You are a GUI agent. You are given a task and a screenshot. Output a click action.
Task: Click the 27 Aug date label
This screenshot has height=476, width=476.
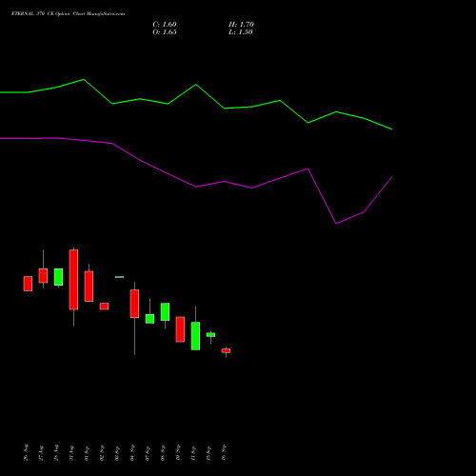coord(41,452)
